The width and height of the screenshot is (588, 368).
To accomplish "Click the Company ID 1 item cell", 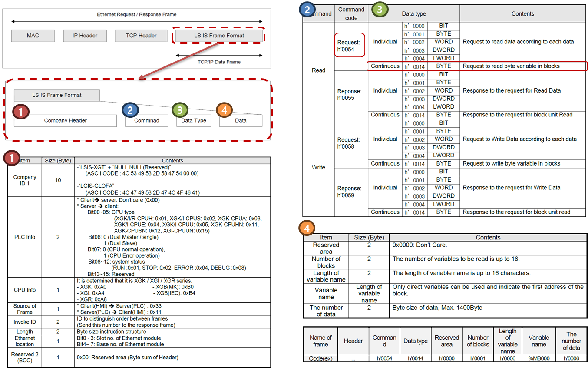I will [x=25, y=180].
